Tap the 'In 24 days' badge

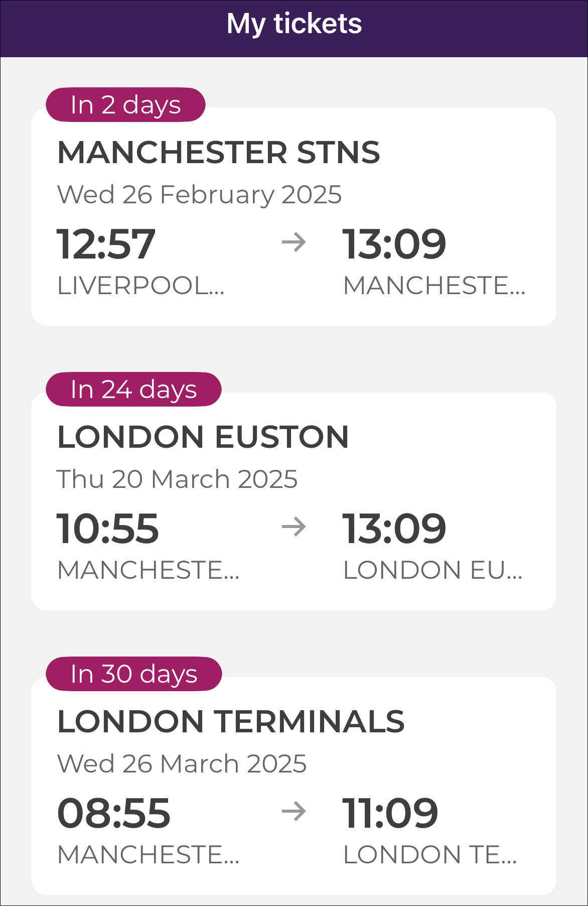tap(133, 390)
